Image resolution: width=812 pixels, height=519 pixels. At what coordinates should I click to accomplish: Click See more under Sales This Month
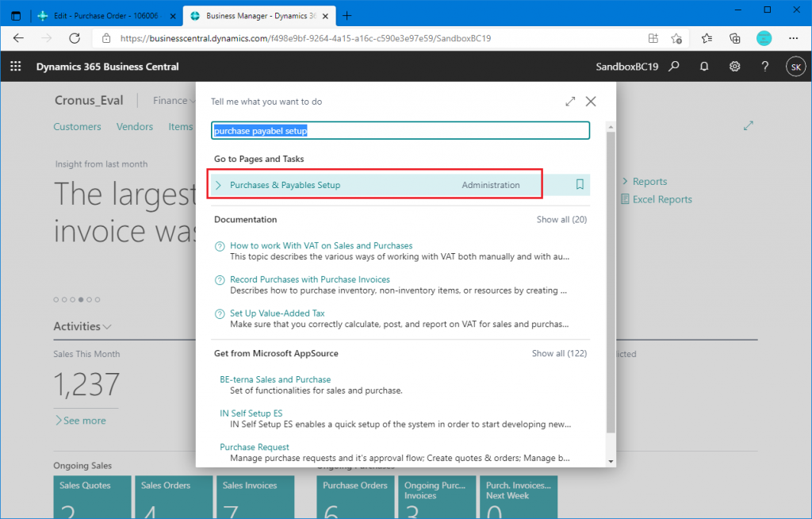[x=80, y=421]
